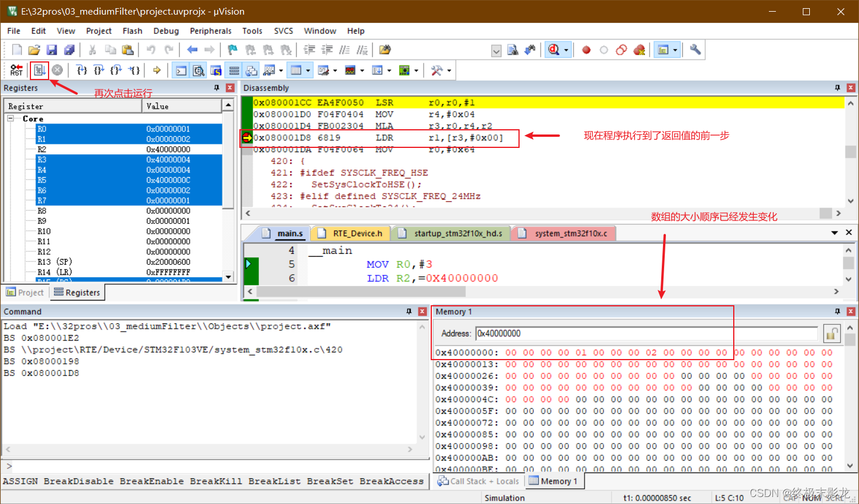
Task: Switch to the RTE_Device.h editor tab
Action: (x=352, y=233)
